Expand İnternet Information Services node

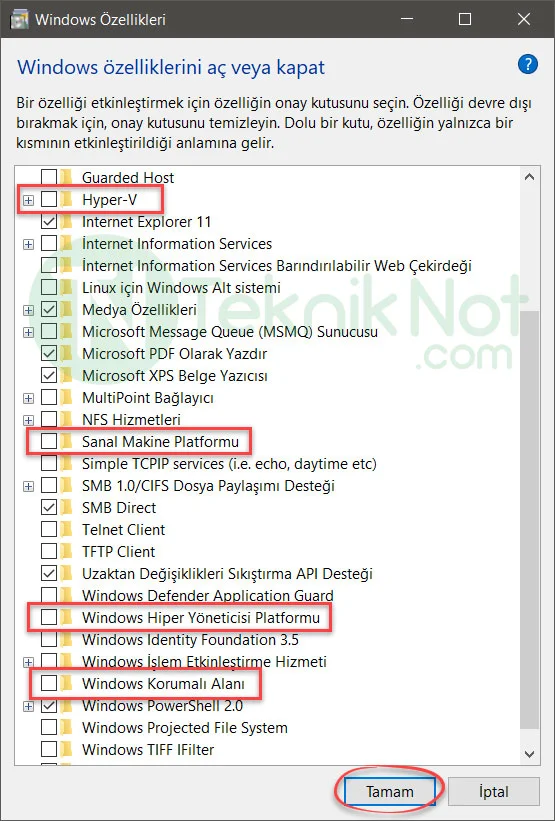click(x=28, y=244)
